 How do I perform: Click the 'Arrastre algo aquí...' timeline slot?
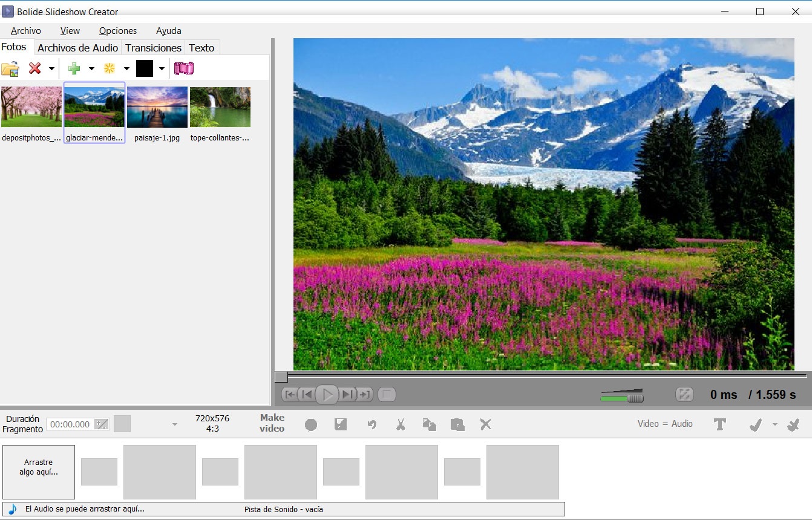(39, 472)
